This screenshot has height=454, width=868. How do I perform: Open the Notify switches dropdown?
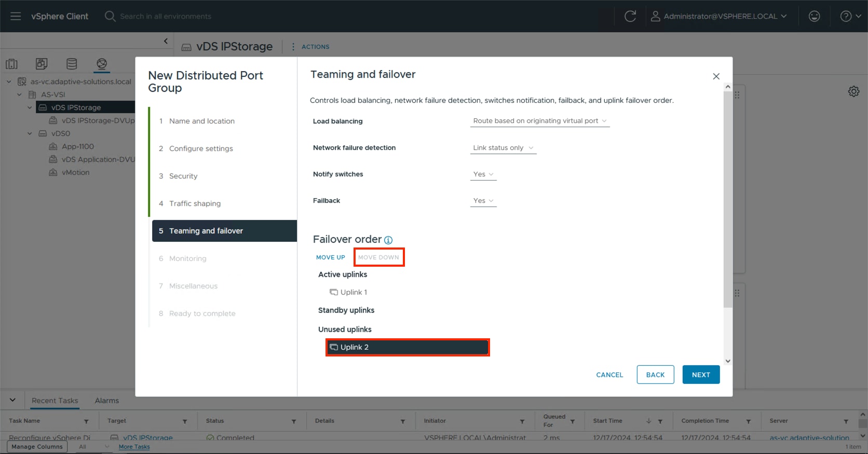pyautogui.click(x=483, y=174)
